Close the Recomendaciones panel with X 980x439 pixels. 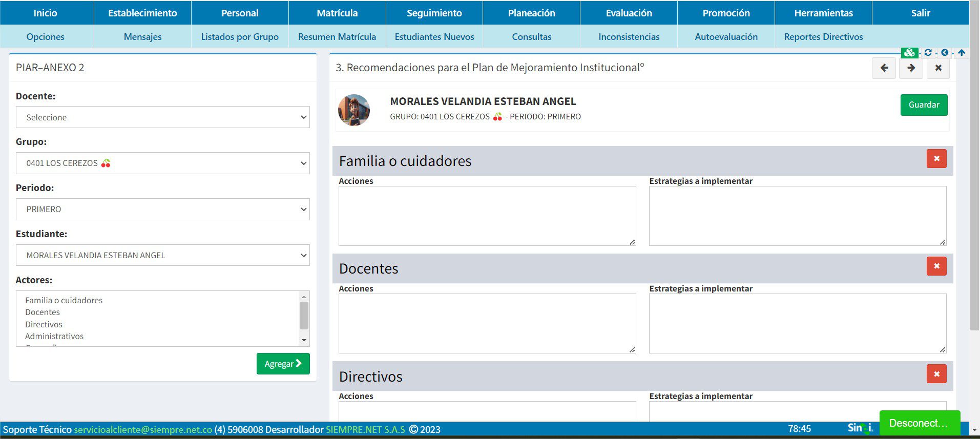coord(938,68)
